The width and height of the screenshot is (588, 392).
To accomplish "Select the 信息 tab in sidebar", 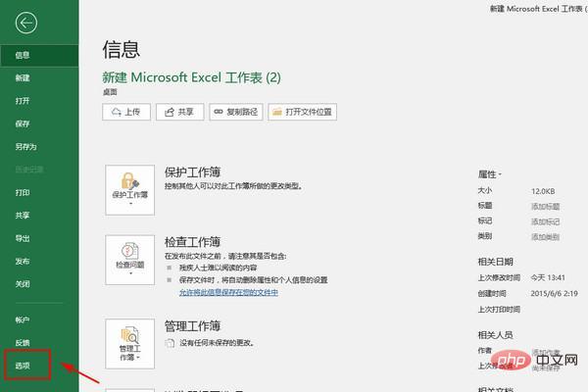I will tap(39, 56).
